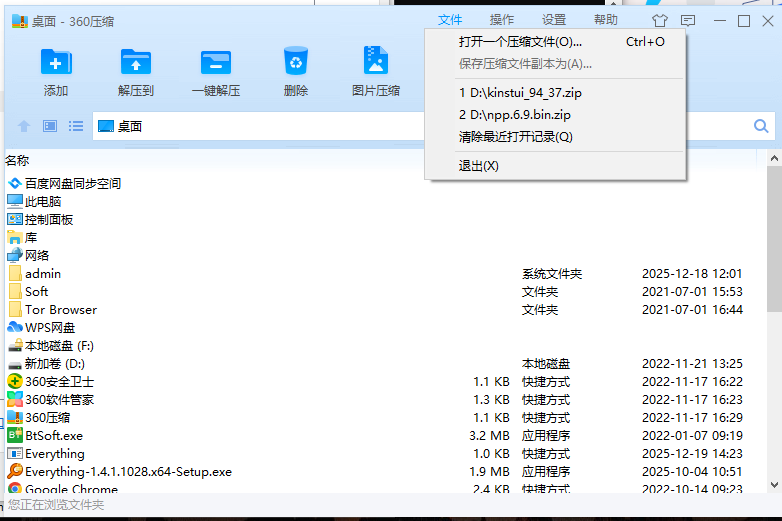Open recent file D:\kinstui_94_37.zip
This screenshot has width=782, height=521.
556,93
